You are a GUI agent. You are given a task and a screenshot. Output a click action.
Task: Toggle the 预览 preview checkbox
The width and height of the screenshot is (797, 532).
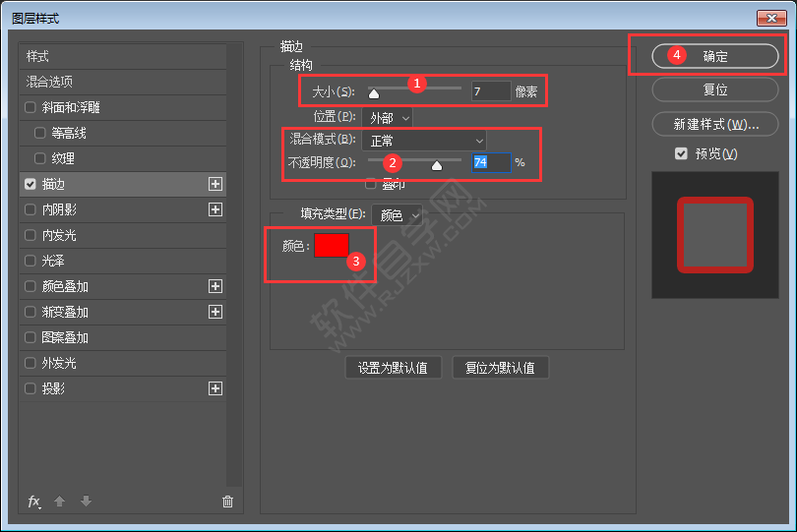point(681,153)
